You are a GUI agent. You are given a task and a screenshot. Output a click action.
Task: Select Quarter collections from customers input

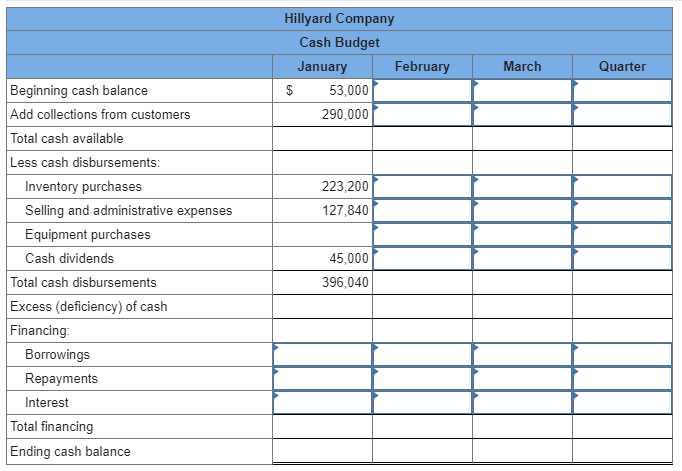point(622,114)
